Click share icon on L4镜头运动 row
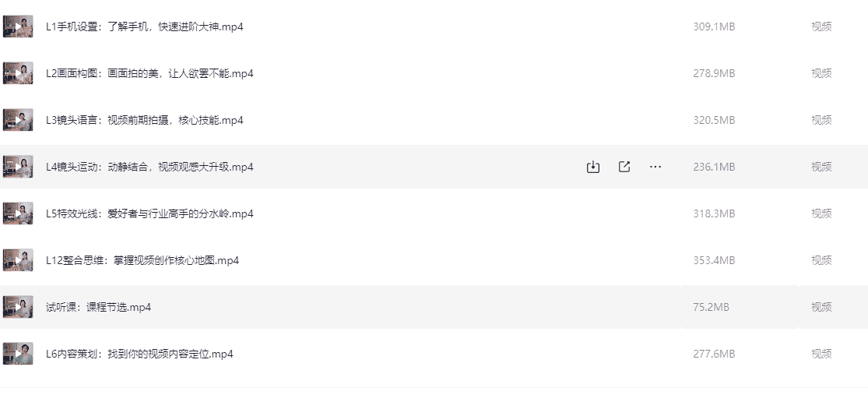Screen dimensions: 868x395 [x=624, y=167]
